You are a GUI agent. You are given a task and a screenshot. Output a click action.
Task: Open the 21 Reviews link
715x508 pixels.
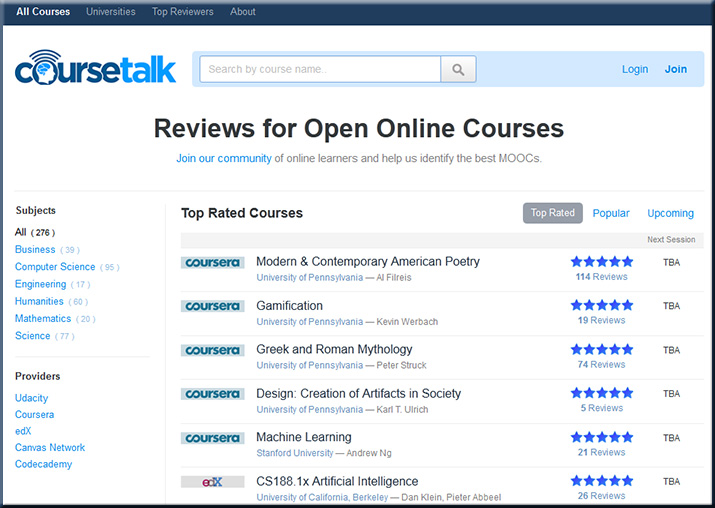coord(601,452)
